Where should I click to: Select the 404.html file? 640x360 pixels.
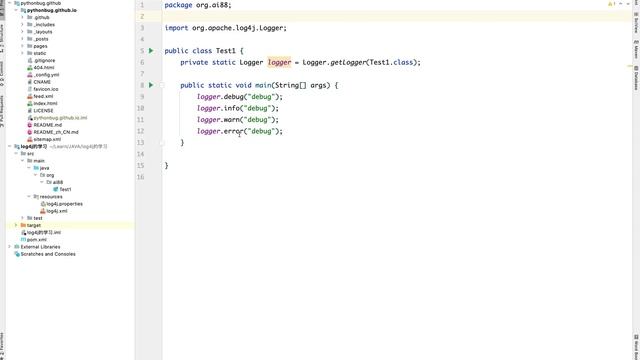[44, 68]
